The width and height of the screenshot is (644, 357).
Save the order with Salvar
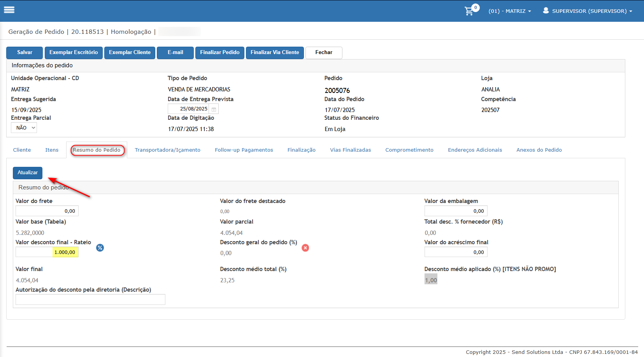tap(25, 52)
